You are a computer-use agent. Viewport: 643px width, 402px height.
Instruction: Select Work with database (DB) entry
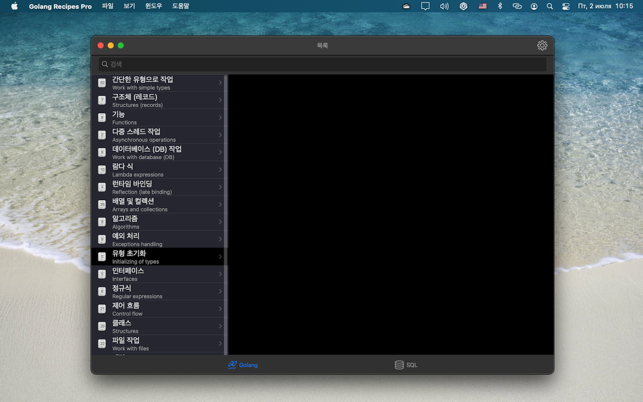(x=160, y=153)
